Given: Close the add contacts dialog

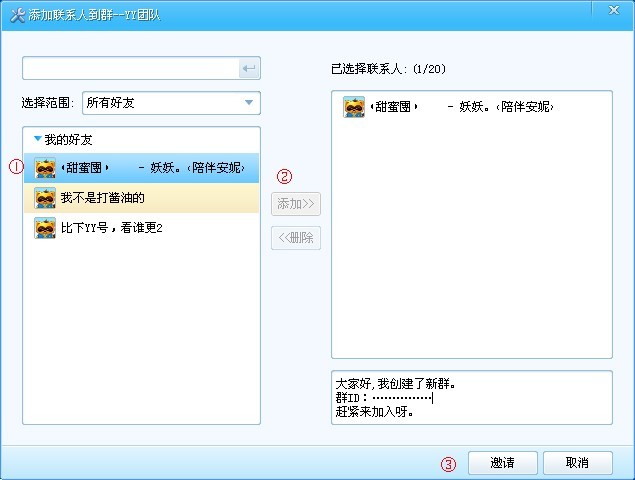Looking at the screenshot, I should tap(614, 10).
